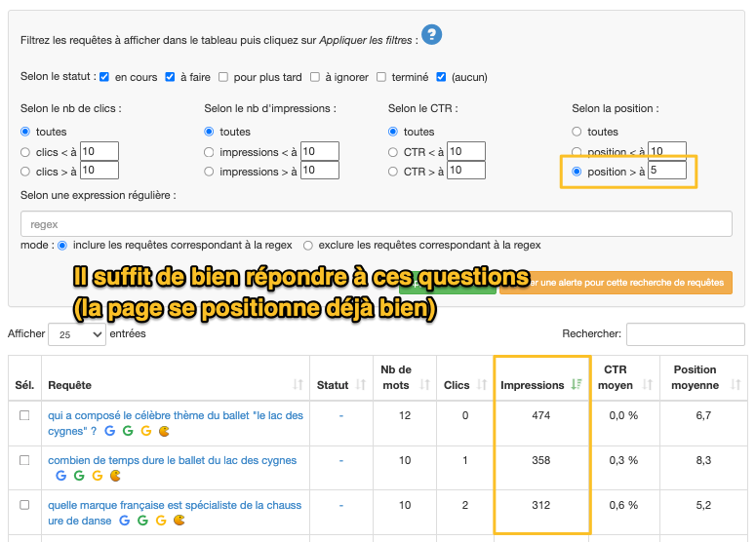Image resolution: width=756 pixels, height=542 pixels.
Task: Click the Pac-Man icon for 'qui a composé' query
Action: click(x=165, y=431)
